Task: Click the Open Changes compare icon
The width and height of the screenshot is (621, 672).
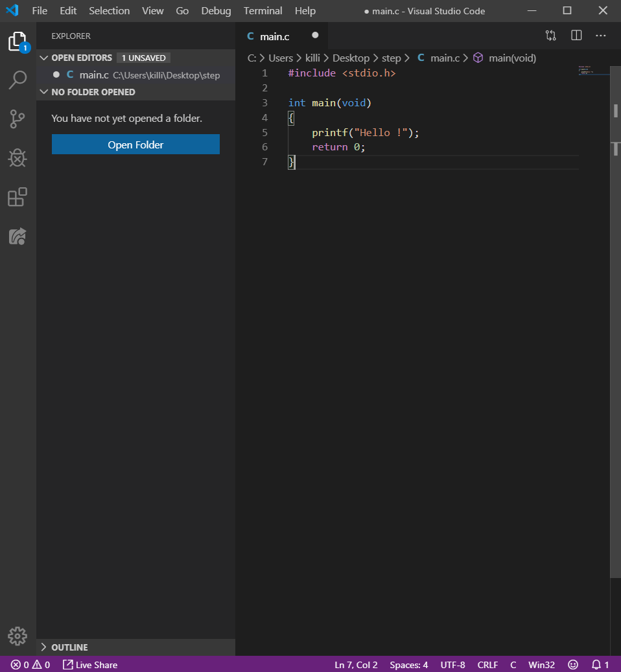Action: 551,36
